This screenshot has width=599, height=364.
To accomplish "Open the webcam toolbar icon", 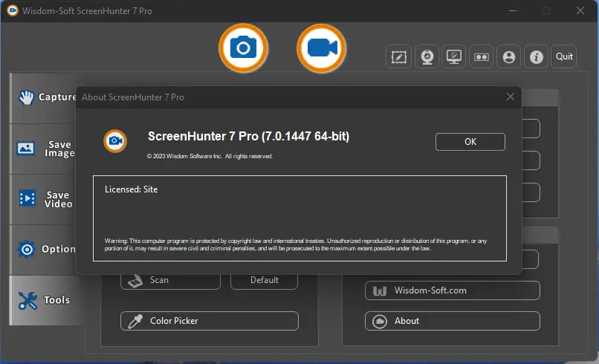I will [427, 57].
